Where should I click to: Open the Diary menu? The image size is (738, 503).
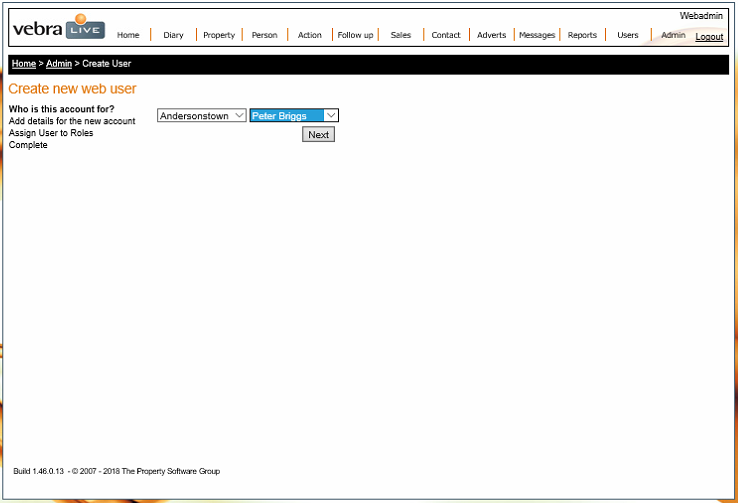tap(173, 35)
